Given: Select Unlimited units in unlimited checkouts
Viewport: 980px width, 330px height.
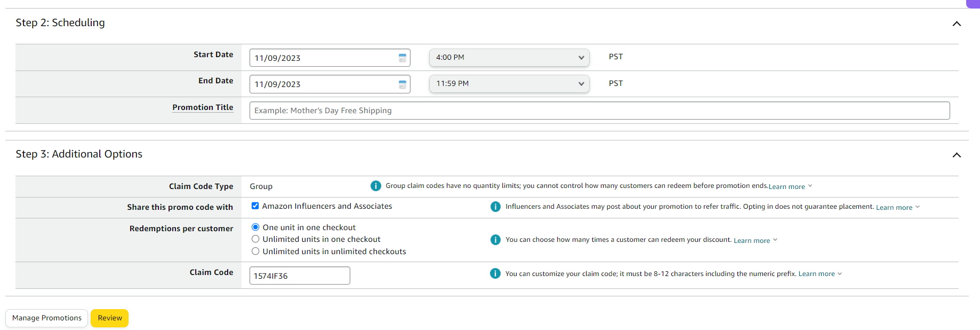Looking at the screenshot, I should (x=256, y=252).
